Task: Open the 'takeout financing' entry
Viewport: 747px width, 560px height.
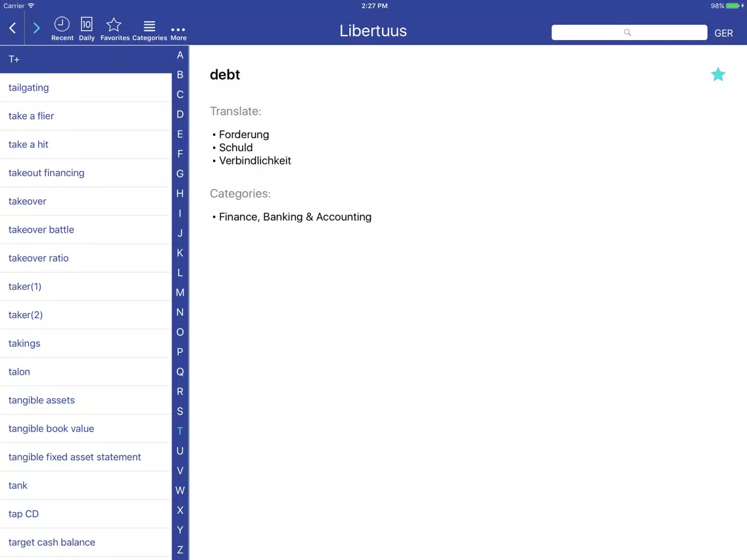Action: 85,173
